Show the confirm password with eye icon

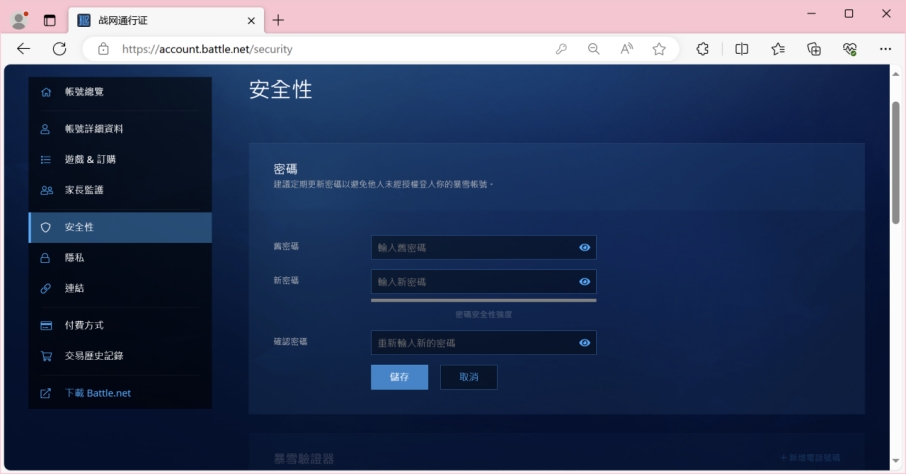(585, 343)
